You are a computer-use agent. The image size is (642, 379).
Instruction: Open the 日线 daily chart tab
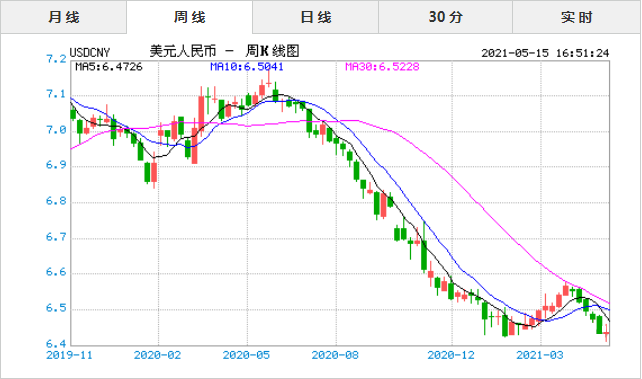pos(316,17)
